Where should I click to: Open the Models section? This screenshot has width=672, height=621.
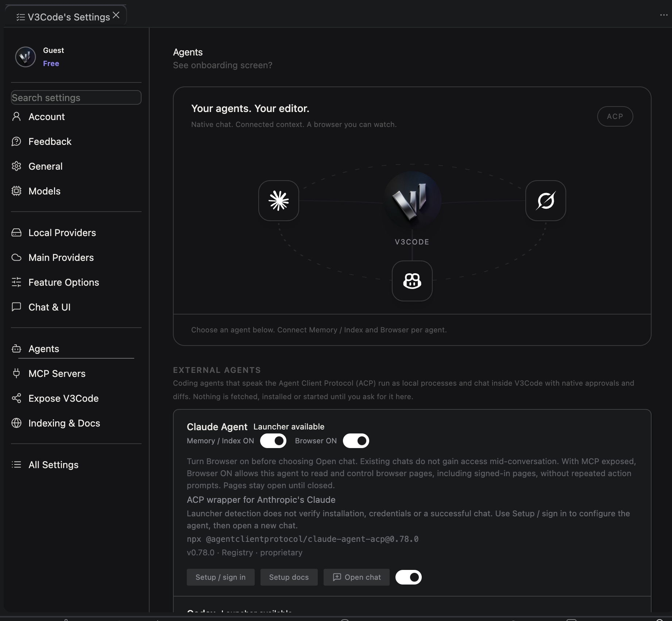click(x=76, y=191)
